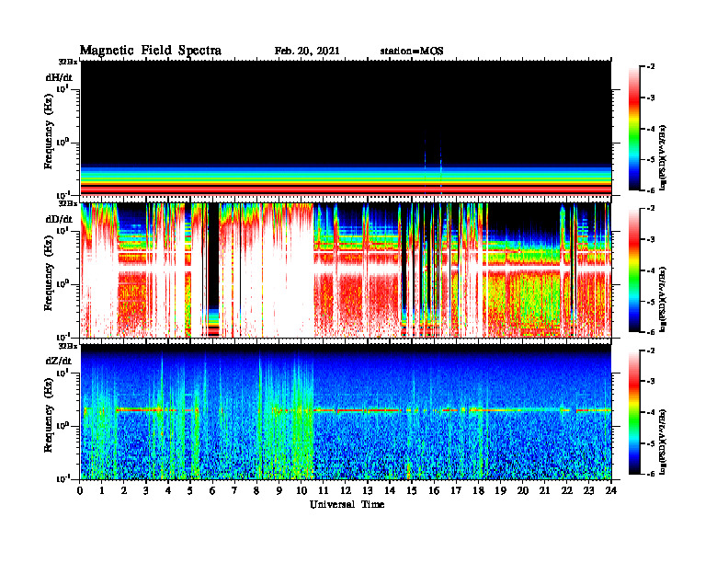Click the dD/dt spectrogram plot
Image resolution: width=728 pixels, height=563 pixels.
point(346,270)
